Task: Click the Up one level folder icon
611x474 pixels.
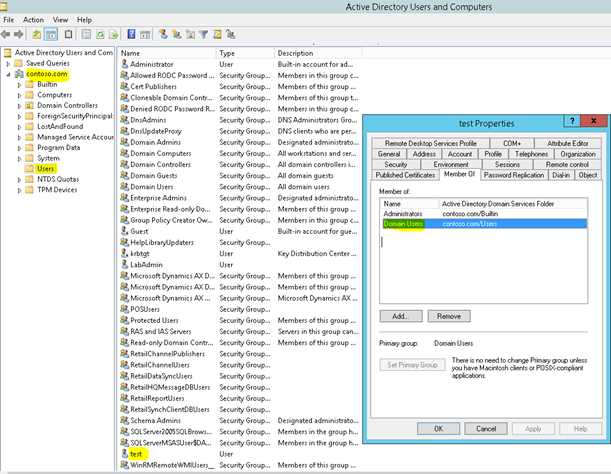Action: 37,34
